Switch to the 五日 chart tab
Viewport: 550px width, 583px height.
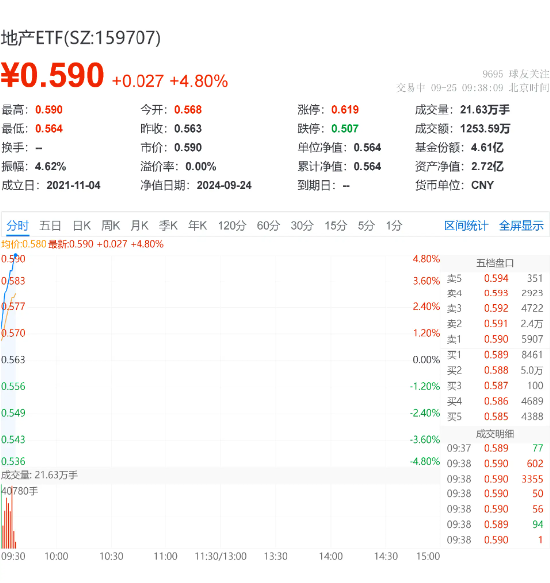click(x=50, y=226)
